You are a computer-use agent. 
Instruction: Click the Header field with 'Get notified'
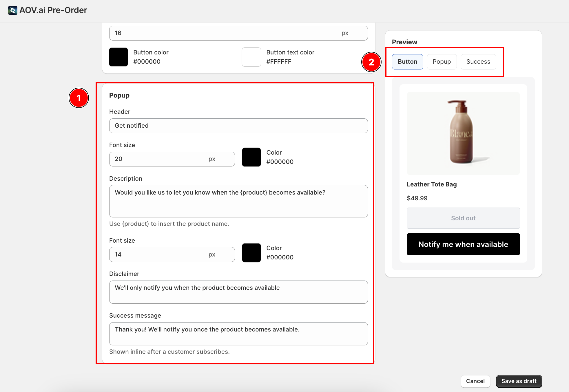(x=238, y=126)
